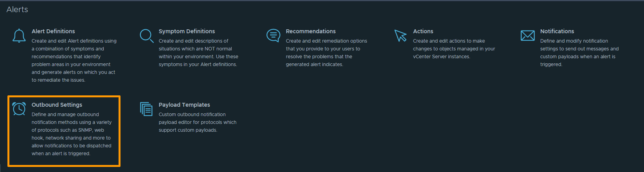
Task: Click the cursor arrow Actions icon
Action: point(400,36)
